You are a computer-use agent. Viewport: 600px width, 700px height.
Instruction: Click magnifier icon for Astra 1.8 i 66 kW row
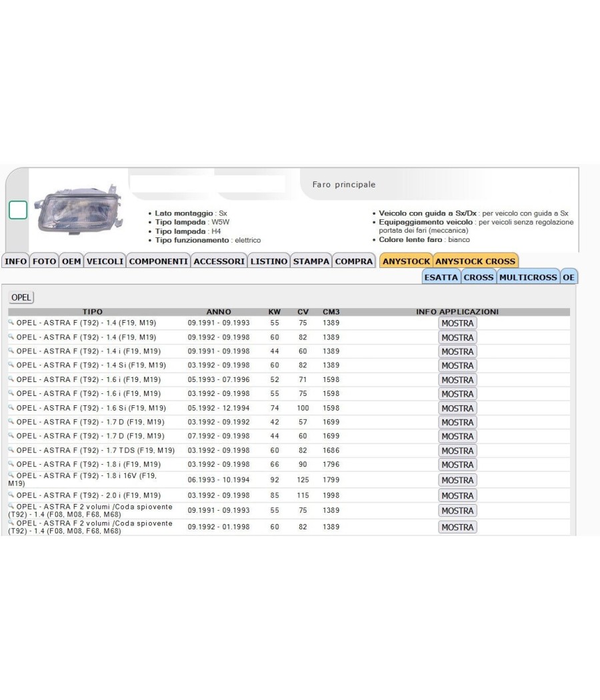pyautogui.click(x=11, y=463)
